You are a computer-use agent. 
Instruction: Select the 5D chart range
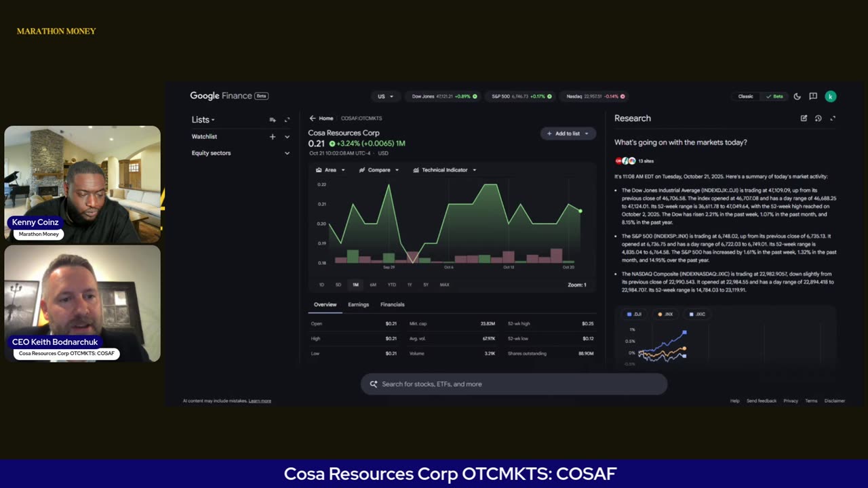pos(338,285)
